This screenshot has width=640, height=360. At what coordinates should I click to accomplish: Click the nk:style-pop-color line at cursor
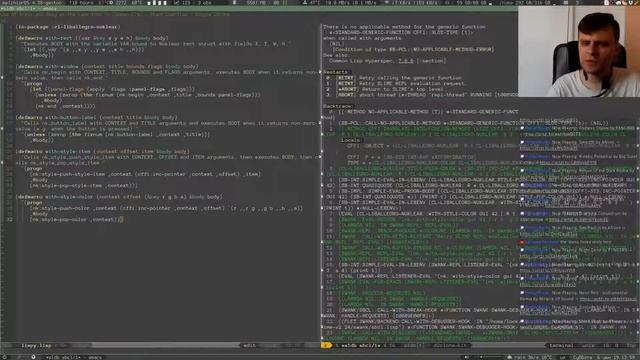tap(76, 220)
